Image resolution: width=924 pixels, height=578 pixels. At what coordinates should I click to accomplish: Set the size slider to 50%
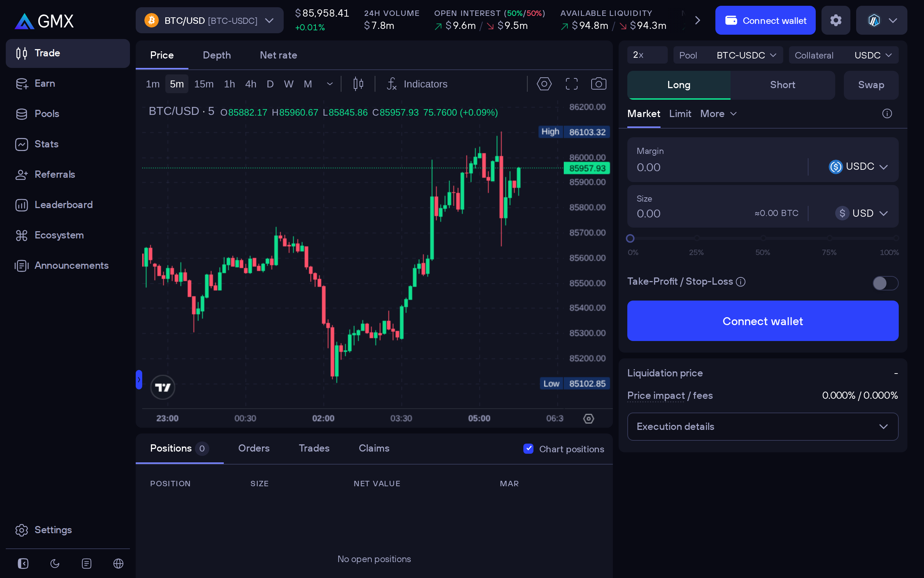coord(763,238)
